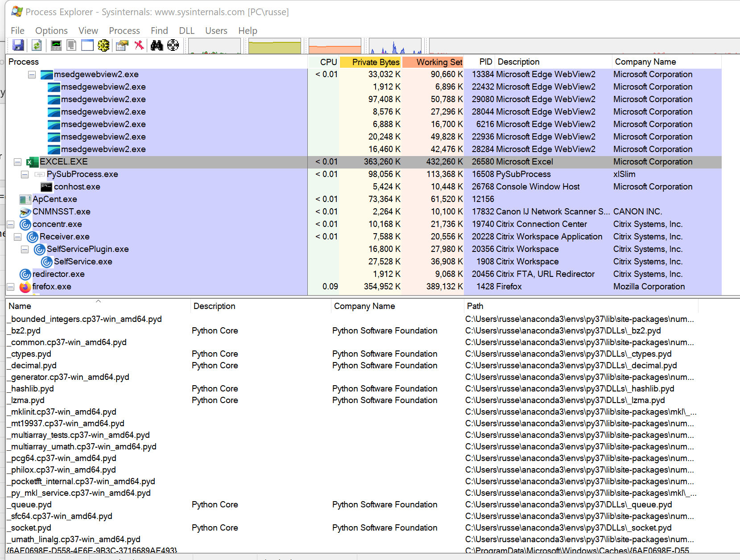
Task: Click the Receiver.exe Citrix icon
Action: [x=33, y=237]
